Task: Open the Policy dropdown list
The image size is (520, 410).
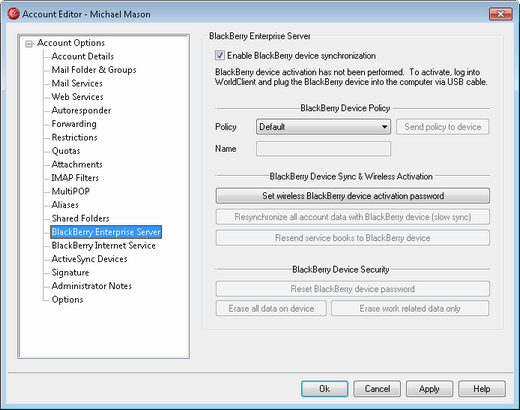Action: coord(323,127)
